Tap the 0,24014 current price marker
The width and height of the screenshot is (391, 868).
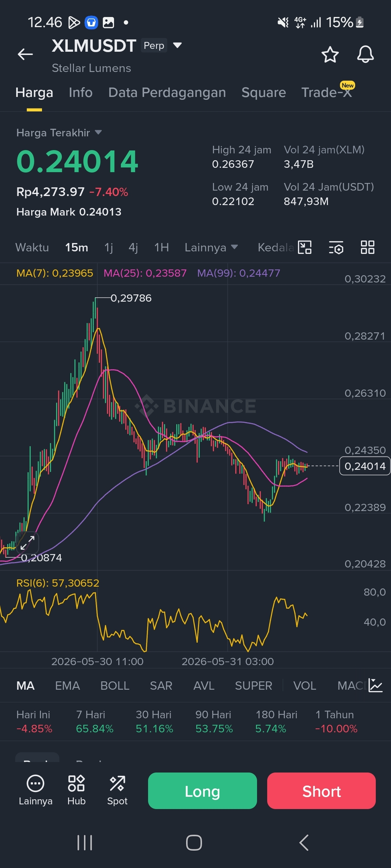[365, 466]
